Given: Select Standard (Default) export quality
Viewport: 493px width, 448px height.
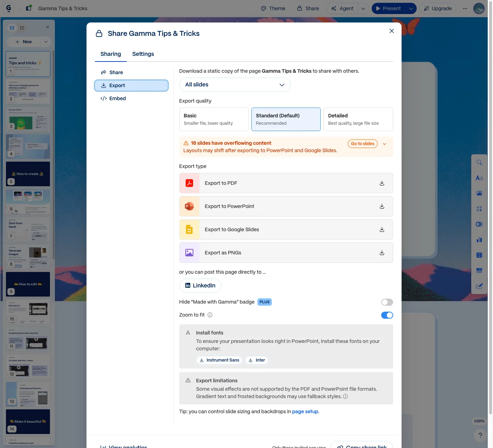Looking at the screenshot, I should click(x=286, y=119).
